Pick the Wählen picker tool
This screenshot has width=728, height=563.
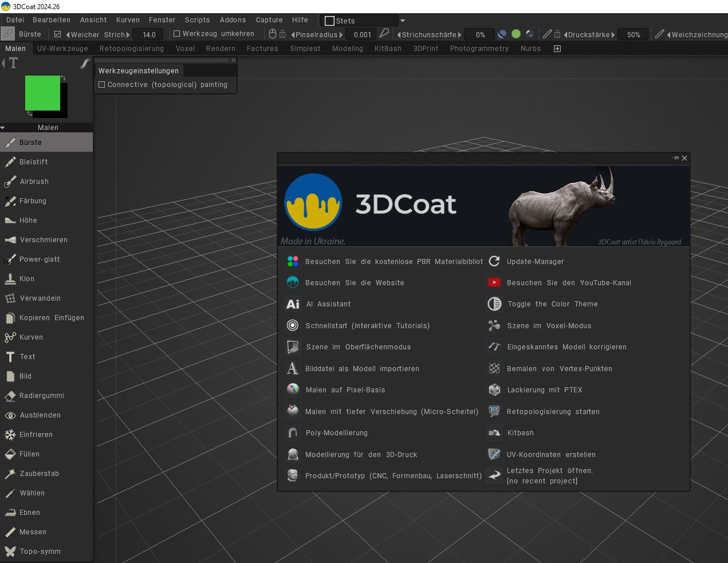46,493
